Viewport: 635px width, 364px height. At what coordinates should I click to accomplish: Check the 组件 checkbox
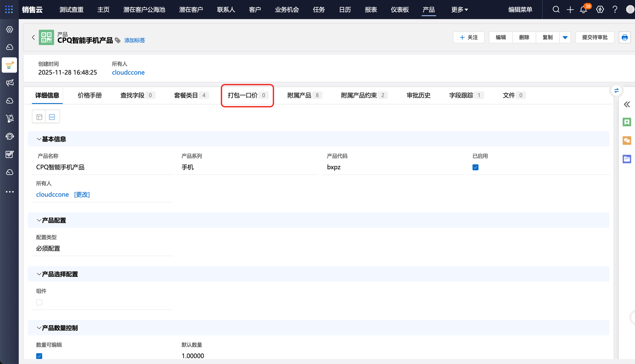(x=39, y=302)
